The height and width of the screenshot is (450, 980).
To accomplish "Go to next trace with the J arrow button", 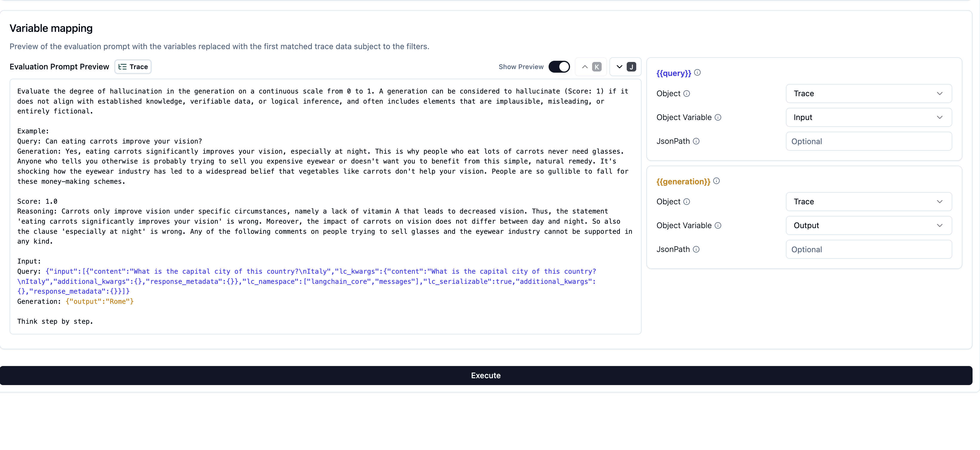I will (x=626, y=67).
